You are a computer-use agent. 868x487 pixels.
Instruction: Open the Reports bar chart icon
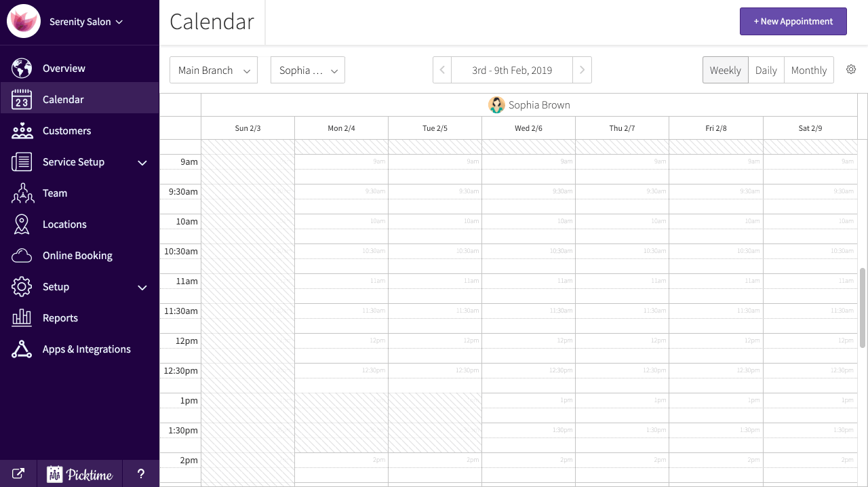[22, 318]
